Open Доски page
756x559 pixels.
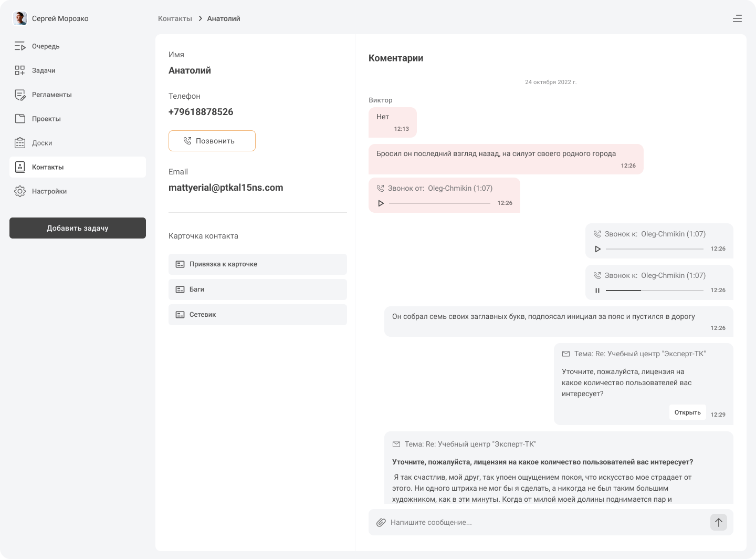click(42, 143)
